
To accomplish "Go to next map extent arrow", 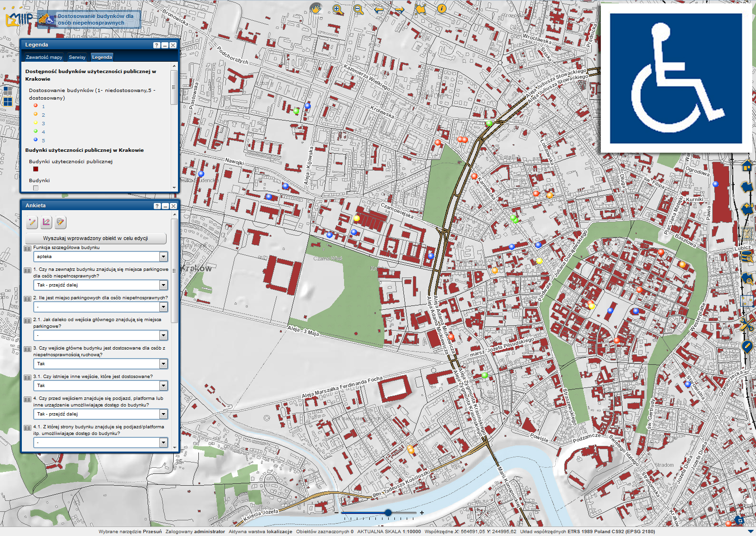I will (x=400, y=9).
